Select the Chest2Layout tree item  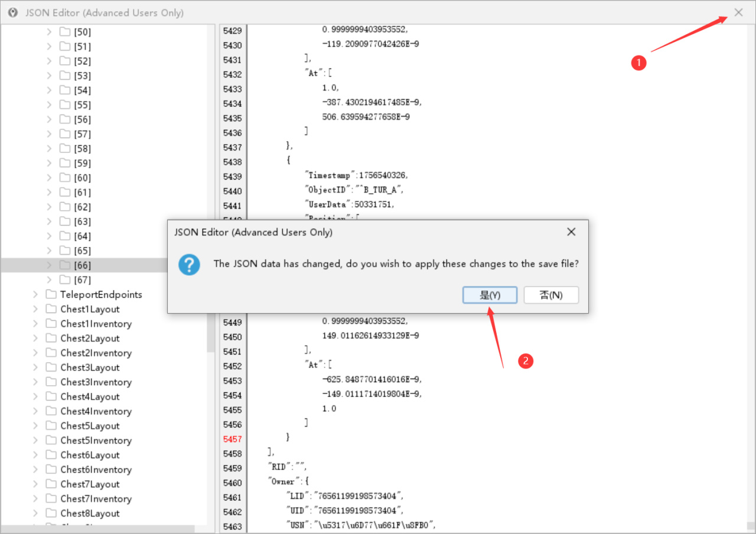[90, 338]
